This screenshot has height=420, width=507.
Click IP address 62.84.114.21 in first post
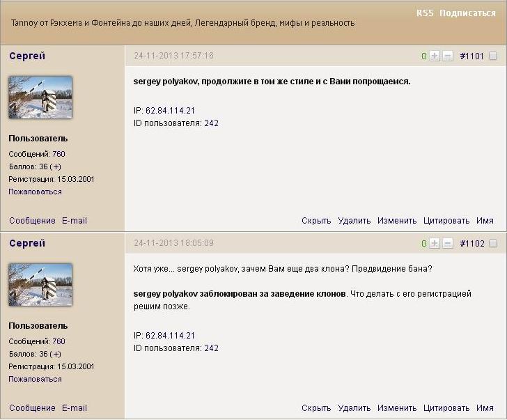coord(170,111)
